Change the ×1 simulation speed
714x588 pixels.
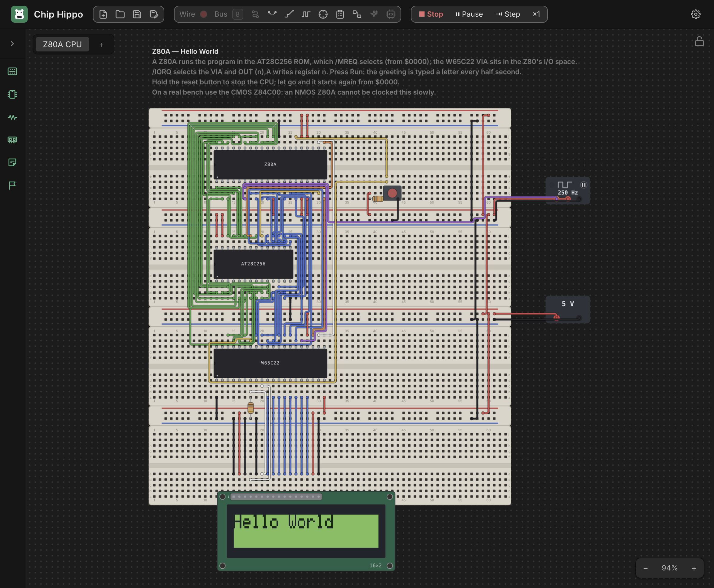[536, 14]
